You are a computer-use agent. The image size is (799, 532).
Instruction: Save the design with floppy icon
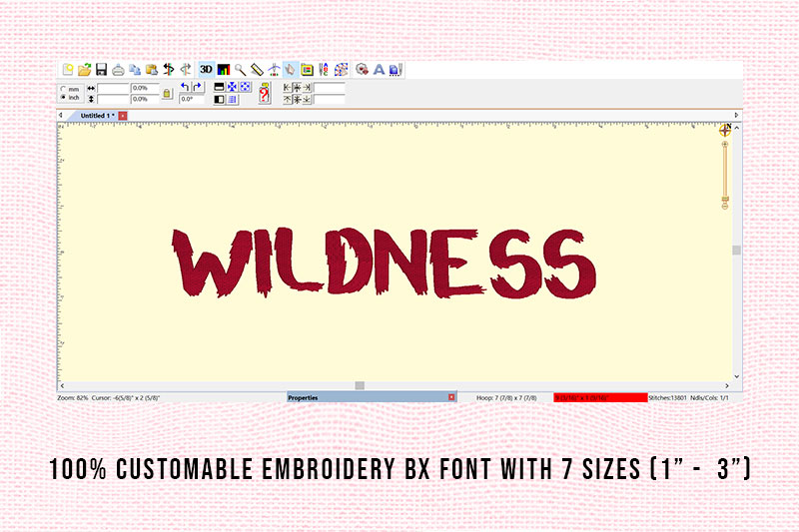click(101, 70)
